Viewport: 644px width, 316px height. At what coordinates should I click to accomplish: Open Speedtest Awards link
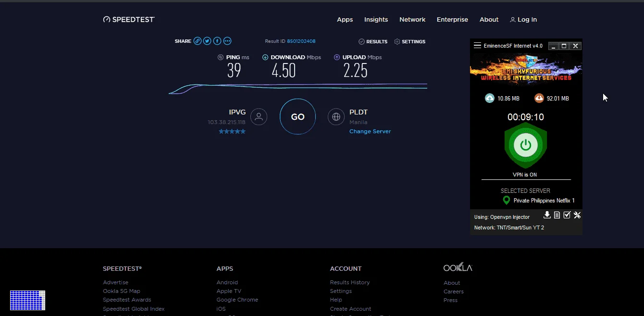coord(127,300)
